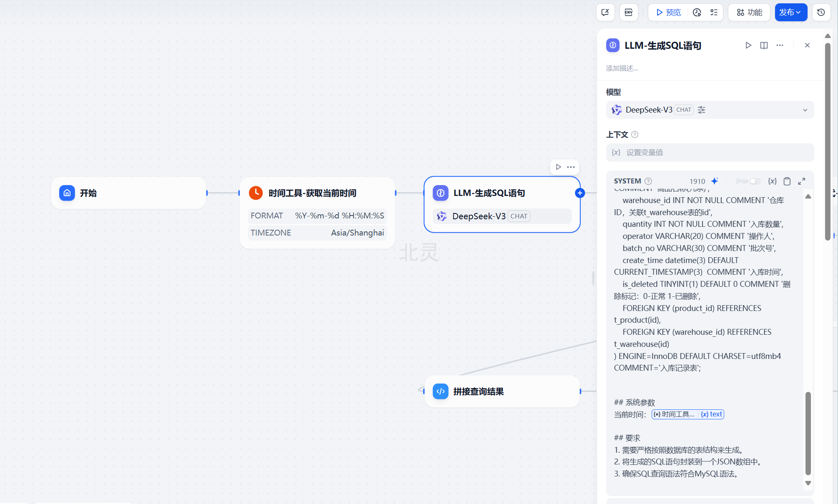Image resolution: width=838 pixels, height=504 pixels.
Task: Click the prompt generator sparkle icon
Action: coord(715,181)
